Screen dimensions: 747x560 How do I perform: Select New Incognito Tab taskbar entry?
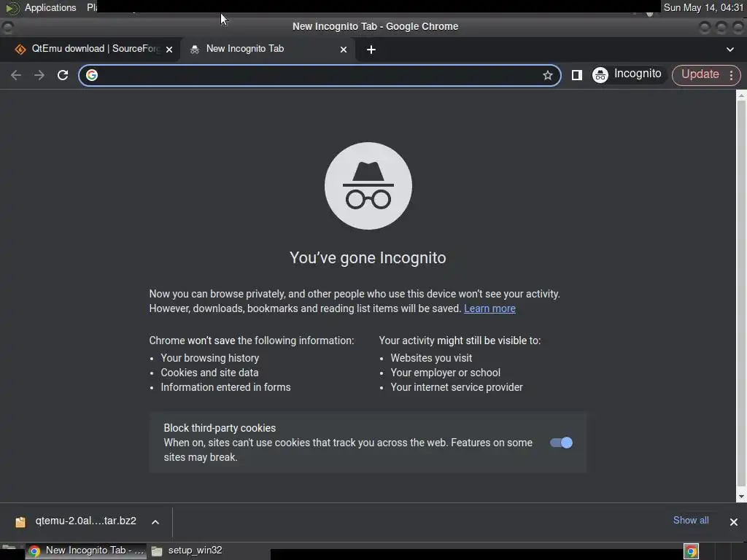[87, 551]
